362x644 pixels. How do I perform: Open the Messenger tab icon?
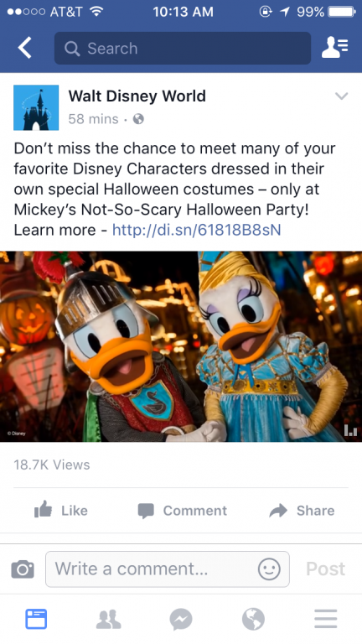point(181,619)
